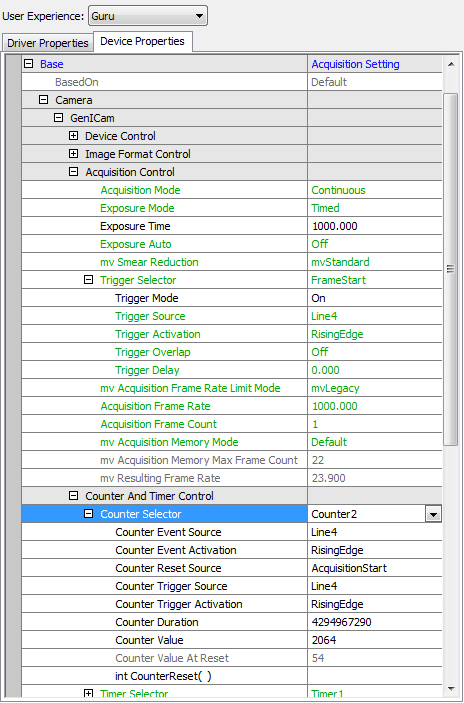Viewport: 464px width, 703px height.
Task: Collapse the GenICam node
Action: coord(58,118)
